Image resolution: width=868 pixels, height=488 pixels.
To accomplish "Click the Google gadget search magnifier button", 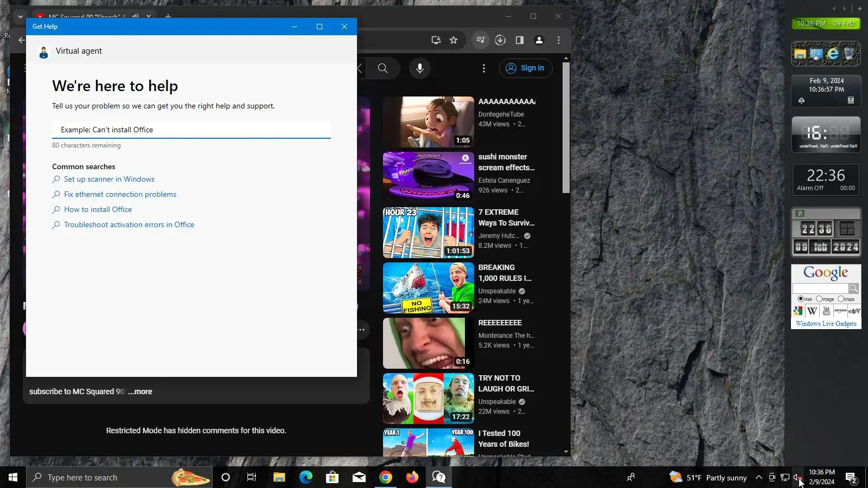I will click(x=853, y=288).
